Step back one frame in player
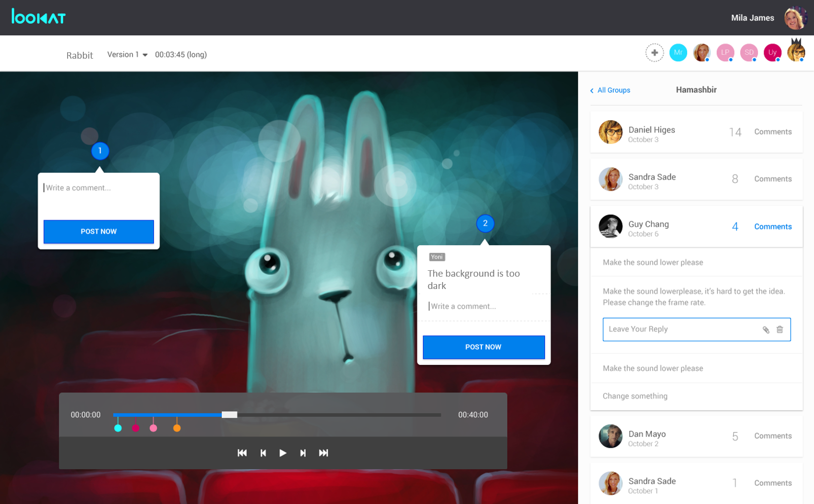The image size is (814, 504). coord(263,453)
